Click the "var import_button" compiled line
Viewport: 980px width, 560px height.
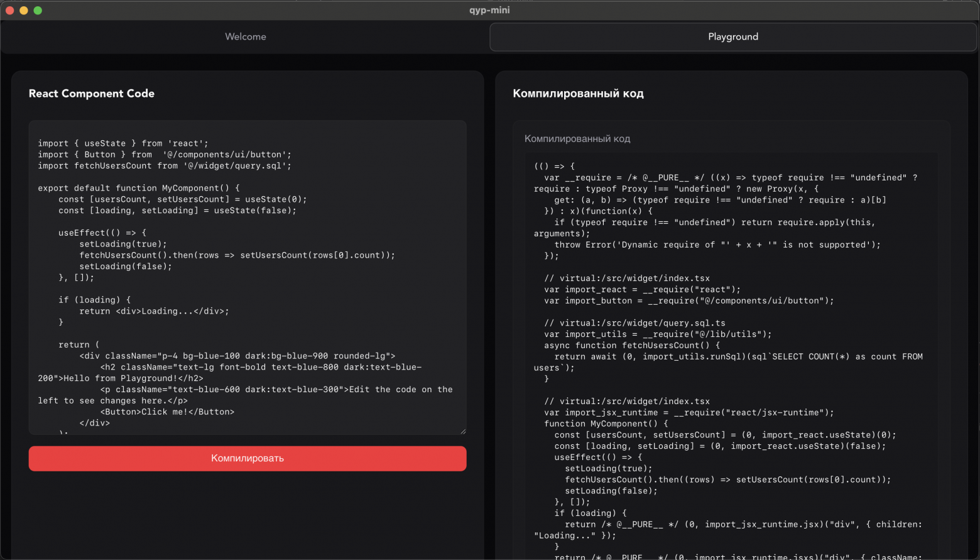pos(689,301)
